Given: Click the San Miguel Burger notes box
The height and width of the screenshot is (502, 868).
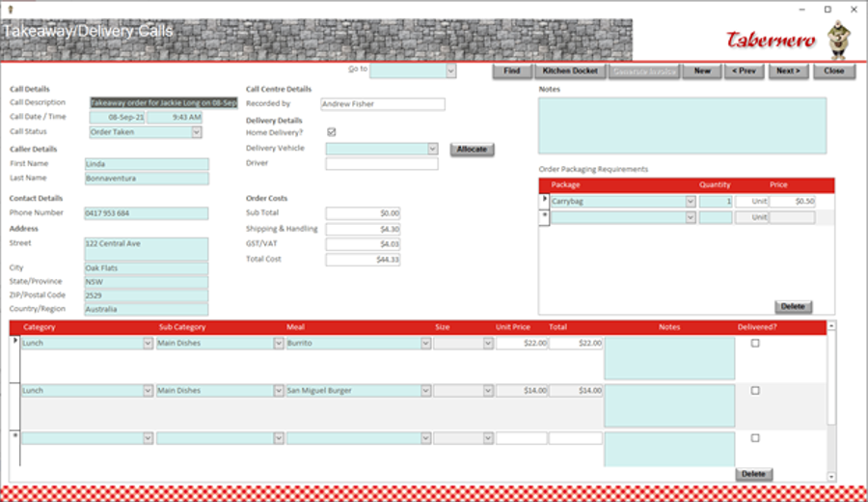Looking at the screenshot, I should coord(670,406).
